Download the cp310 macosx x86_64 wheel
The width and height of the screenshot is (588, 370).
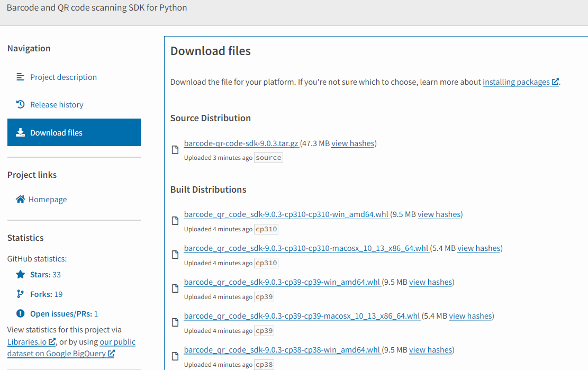coord(306,248)
